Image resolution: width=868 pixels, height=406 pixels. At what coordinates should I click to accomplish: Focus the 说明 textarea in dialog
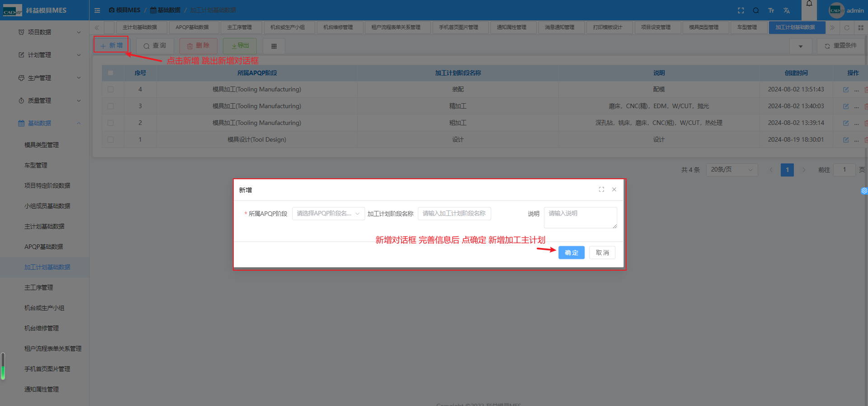coord(580,218)
